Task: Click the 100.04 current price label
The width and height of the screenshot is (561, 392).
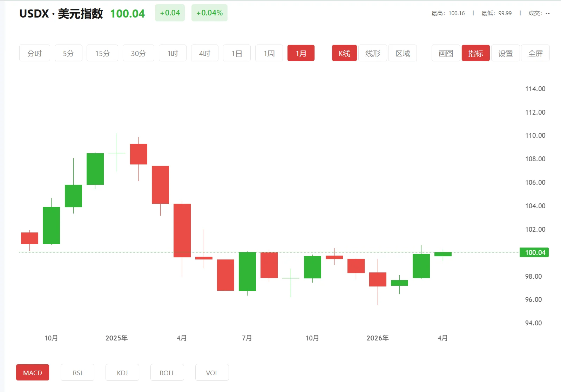Action: pos(534,252)
